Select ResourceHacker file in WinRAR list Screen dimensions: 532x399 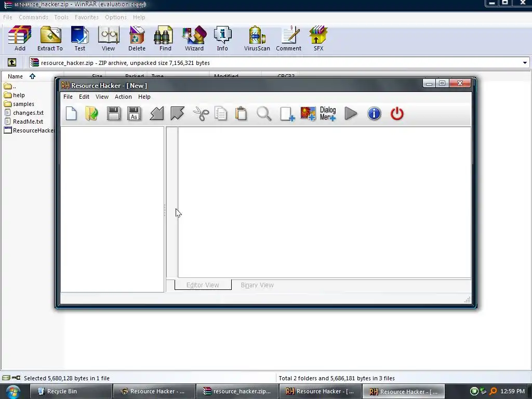coord(29,130)
